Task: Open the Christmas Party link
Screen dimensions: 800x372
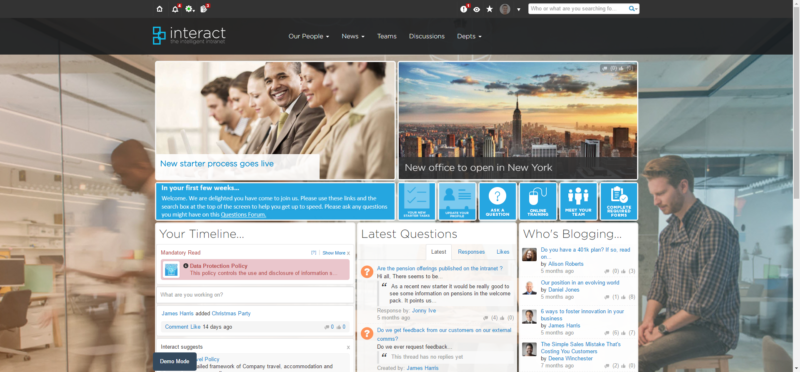Action: pyautogui.click(x=231, y=313)
